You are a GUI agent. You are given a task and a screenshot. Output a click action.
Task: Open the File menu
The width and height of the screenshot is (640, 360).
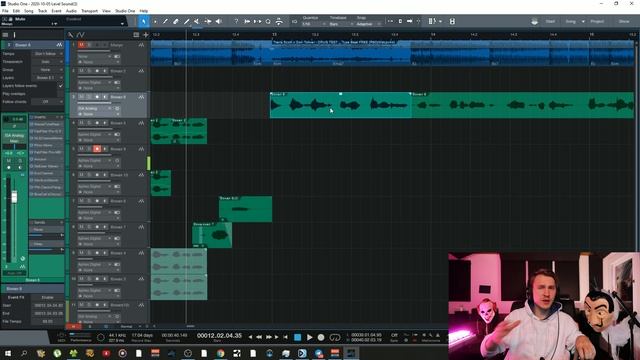(x=5, y=11)
